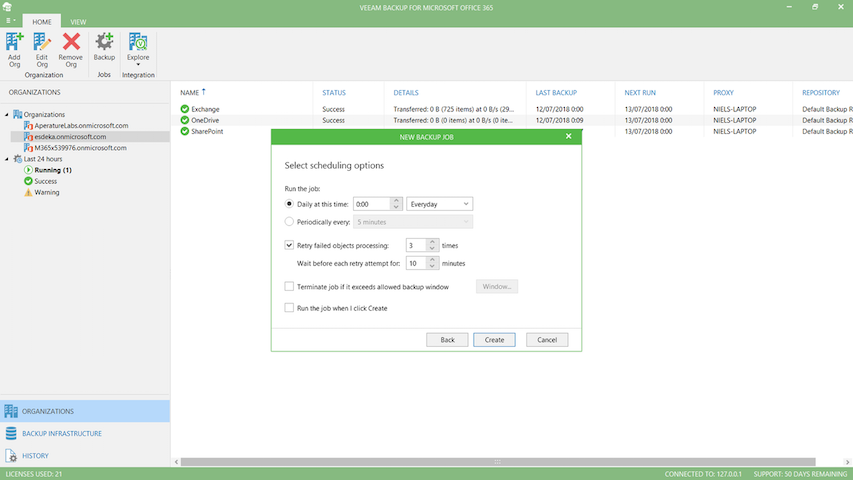Open the application menu hamburger icon
853x480 pixels.
pyautogui.click(x=10, y=21)
